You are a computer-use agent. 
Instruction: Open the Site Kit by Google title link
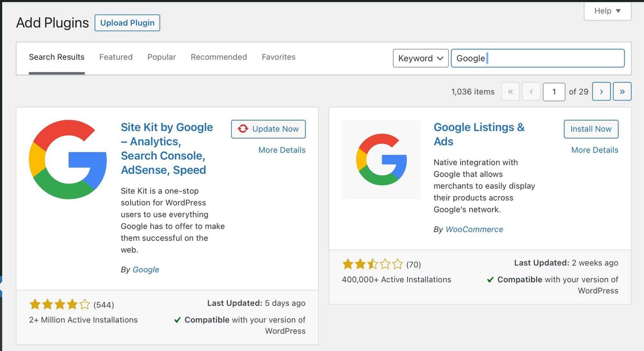click(x=167, y=148)
